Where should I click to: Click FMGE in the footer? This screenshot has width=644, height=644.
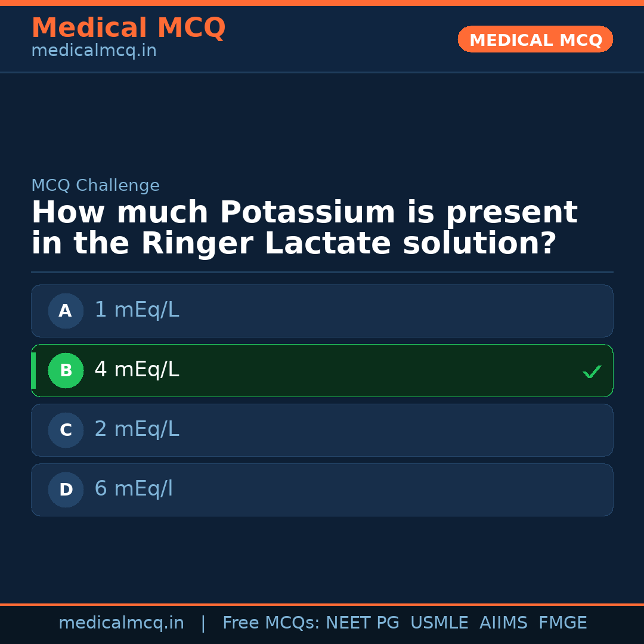[x=563, y=623]
